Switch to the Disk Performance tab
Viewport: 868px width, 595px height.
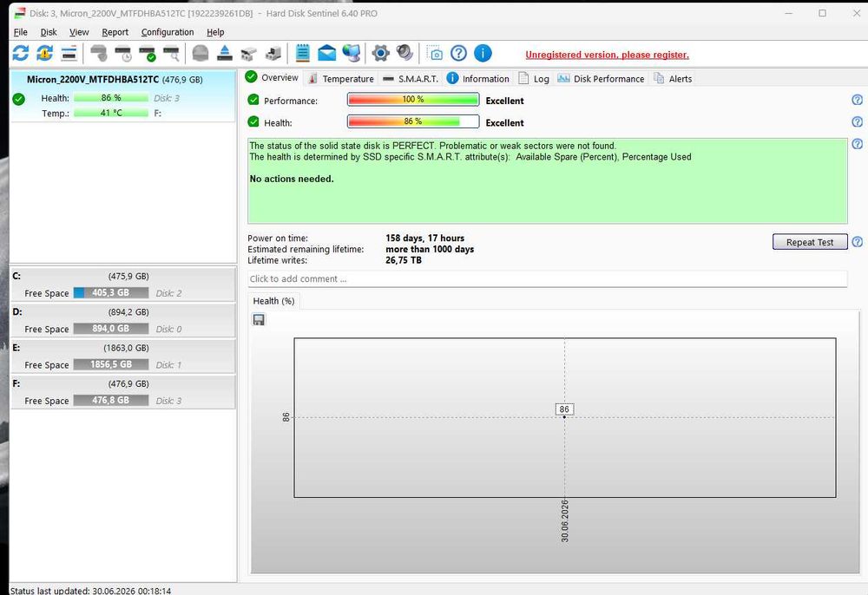click(602, 79)
